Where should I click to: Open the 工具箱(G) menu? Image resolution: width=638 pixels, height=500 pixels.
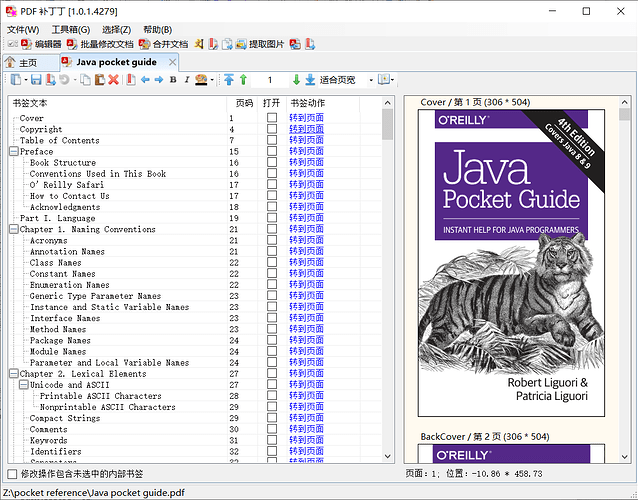tap(71, 30)
